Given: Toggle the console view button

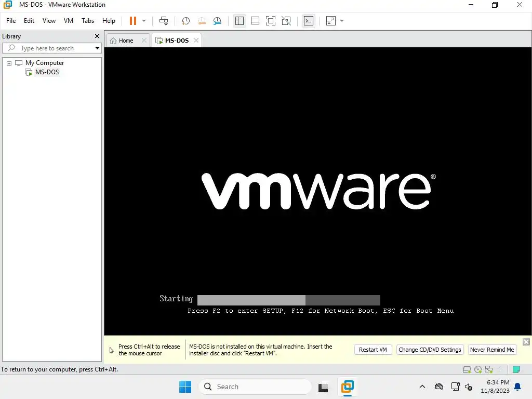Looking at the screenshot, I should [x=309, y=21].
